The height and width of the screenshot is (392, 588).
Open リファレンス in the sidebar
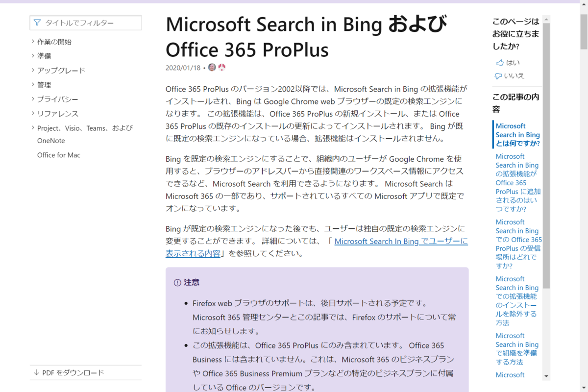pyautogui.click(x=58, y=113)
